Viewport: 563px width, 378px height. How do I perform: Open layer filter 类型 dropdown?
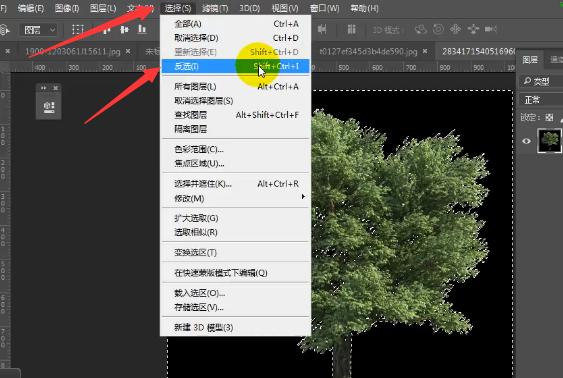click(x=541, y=81)
